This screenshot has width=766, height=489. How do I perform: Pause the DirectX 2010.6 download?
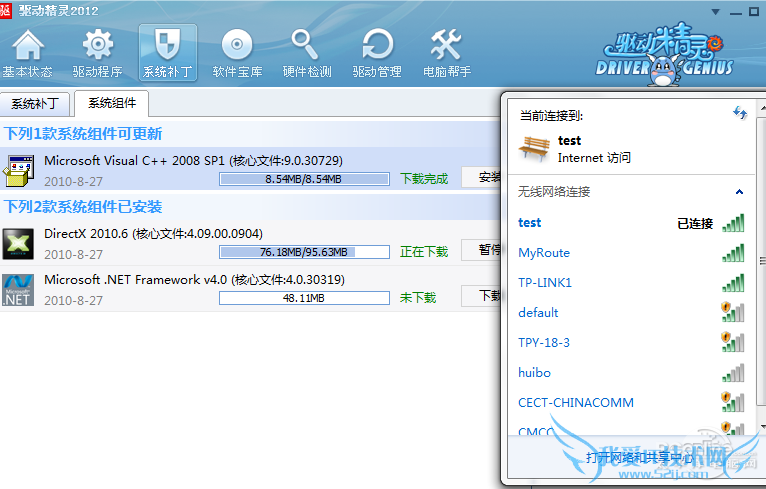click(x=482, y=250)
